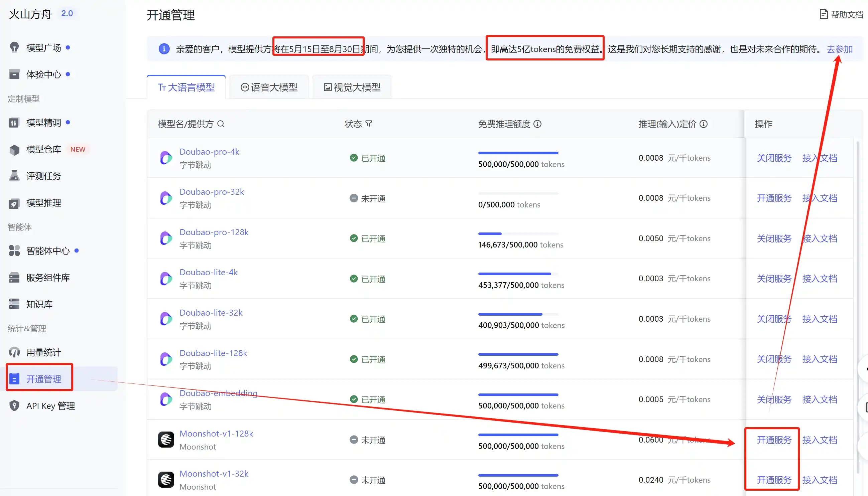The height and width of the screenshot is (496, 868).
Task: Click the blue info icon in the notice banner
Action: click(x=164, y=49)
